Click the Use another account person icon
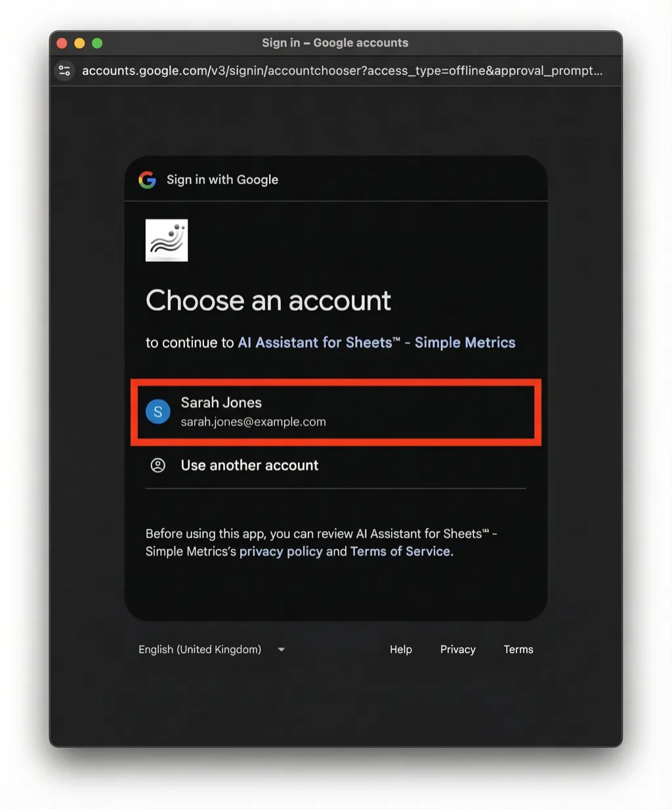The width and height of the screenshot is (672, 809). 157,465
